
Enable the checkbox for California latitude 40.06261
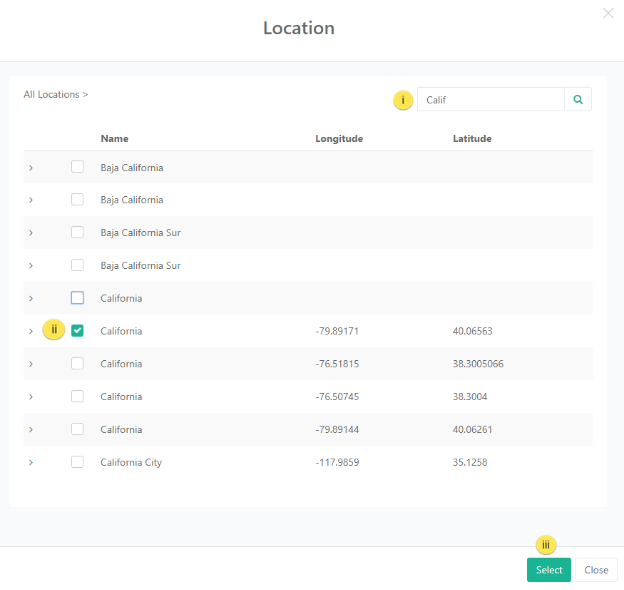[77, 430]
